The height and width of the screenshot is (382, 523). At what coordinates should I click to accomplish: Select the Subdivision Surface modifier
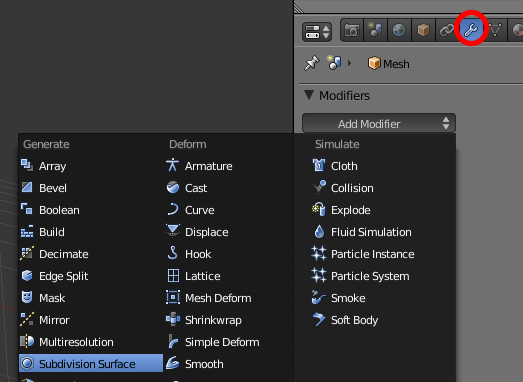point(91,364)
